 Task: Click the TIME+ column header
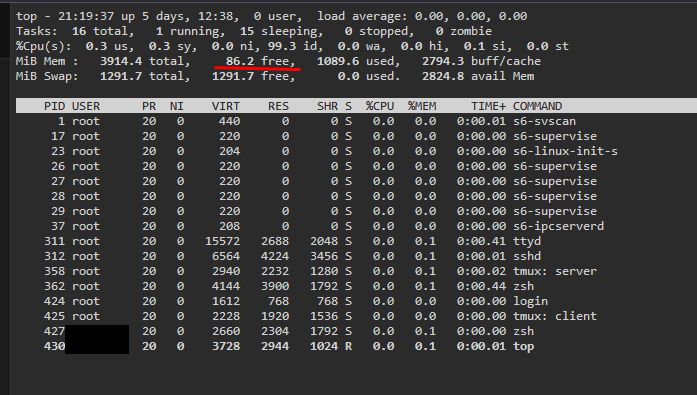click(x=489, y=106)
